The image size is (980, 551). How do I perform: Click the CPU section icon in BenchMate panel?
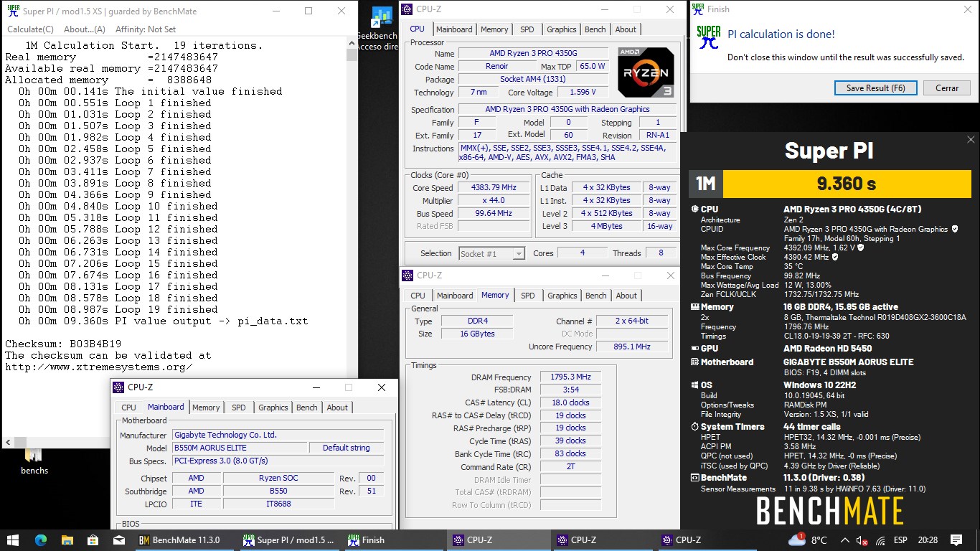pos(694,209)
